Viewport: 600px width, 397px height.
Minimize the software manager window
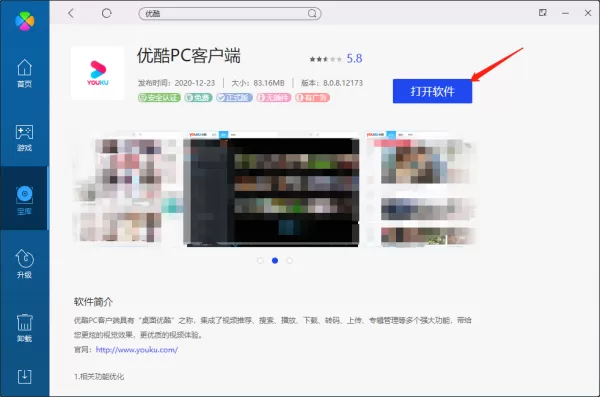[565, 13]
